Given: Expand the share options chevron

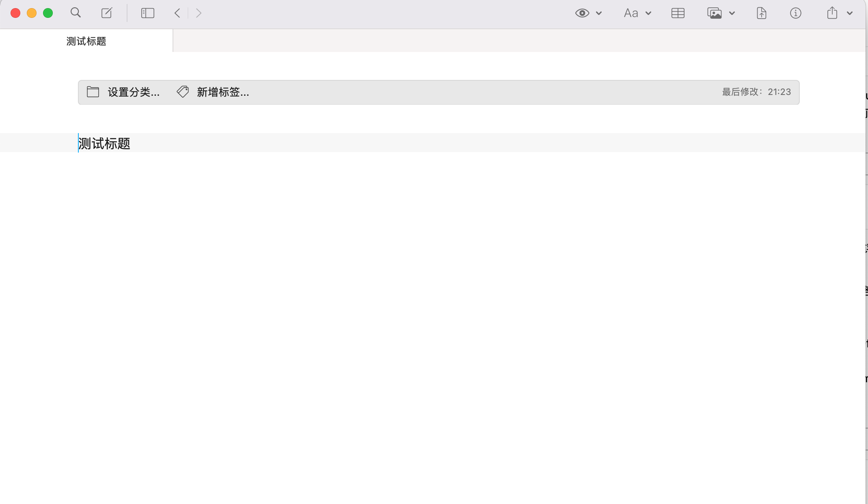Looking at the screenshot, I should coord(850,13).
